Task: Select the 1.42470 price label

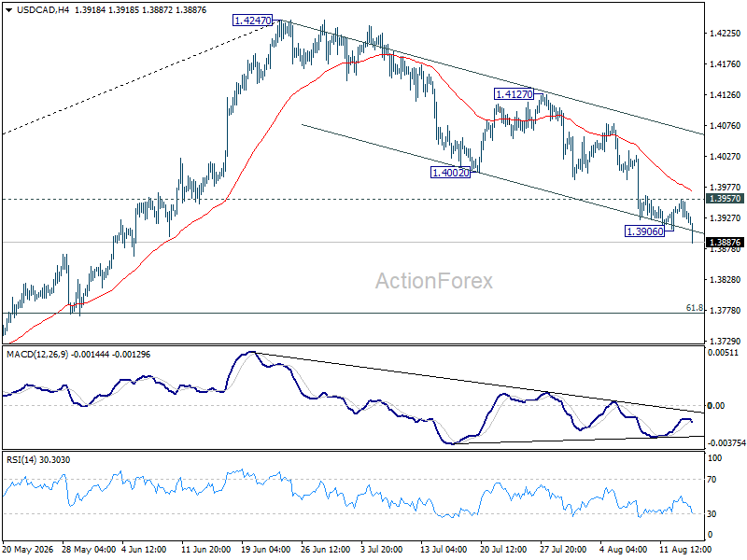Action: tap(252, 21)
